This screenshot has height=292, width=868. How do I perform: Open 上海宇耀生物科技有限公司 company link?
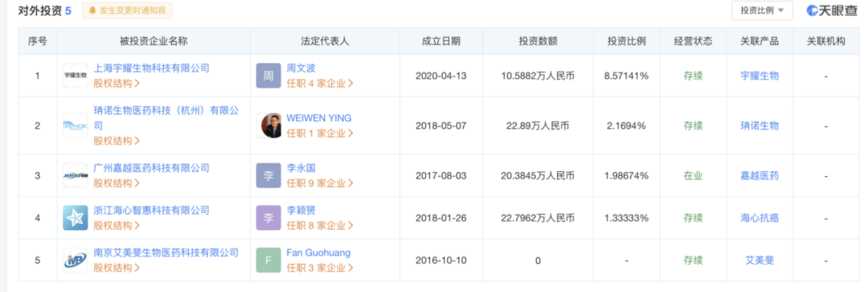pyautogui.click(x=152, y=68)
